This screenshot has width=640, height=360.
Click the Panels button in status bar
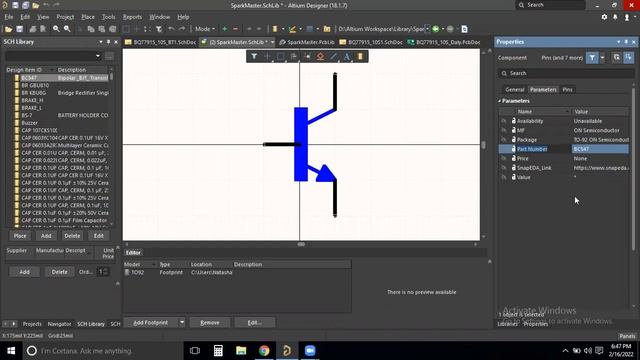(627, 336)
